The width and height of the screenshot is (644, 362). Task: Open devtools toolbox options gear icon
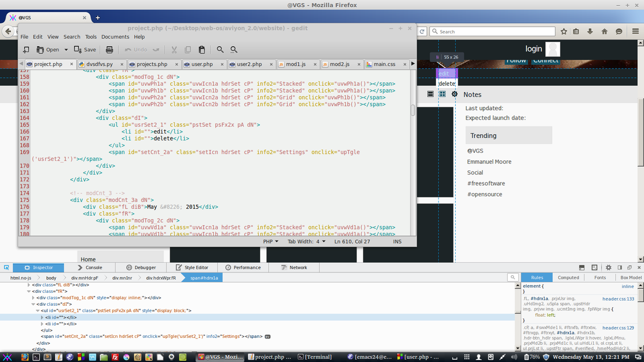609,267
